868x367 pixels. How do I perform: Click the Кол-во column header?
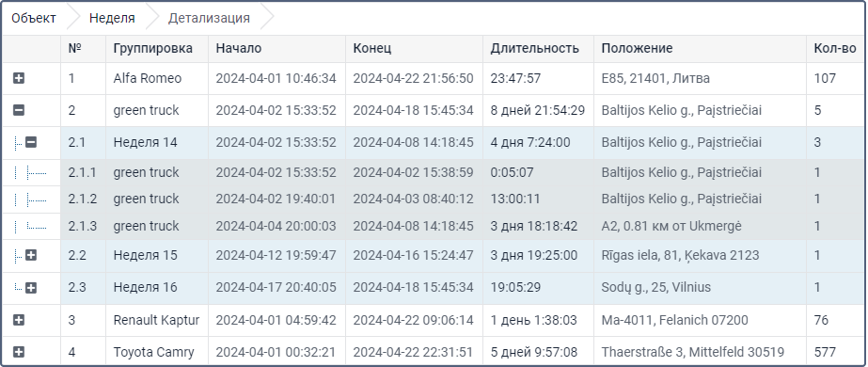tap(835, 49)
